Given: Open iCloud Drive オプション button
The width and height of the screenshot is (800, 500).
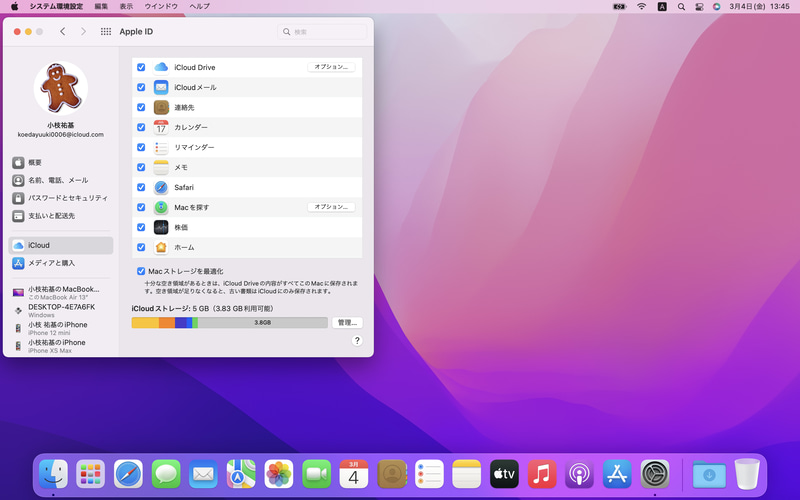Looking at the screenshot, I should pyautogui.click(x=331, y=67).
